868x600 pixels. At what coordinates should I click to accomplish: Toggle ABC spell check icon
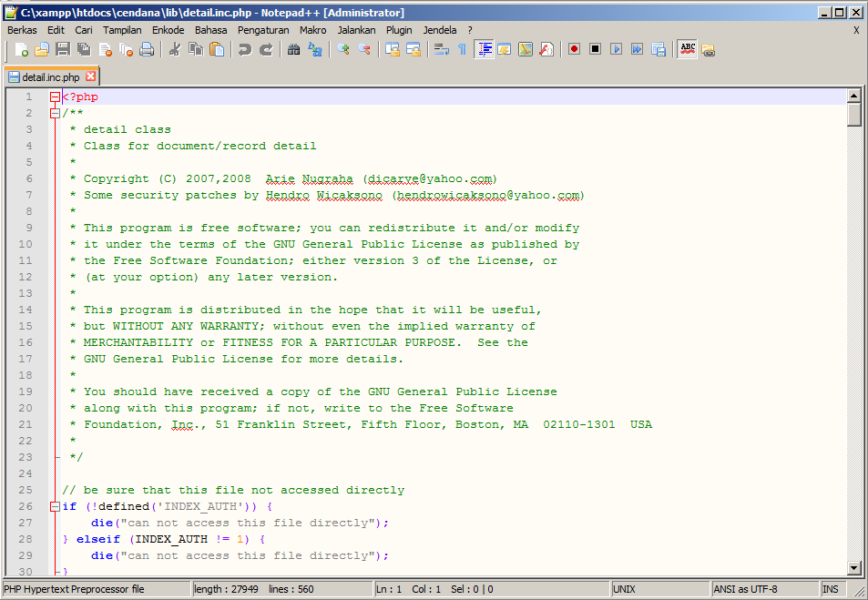[x=688, y=50]
